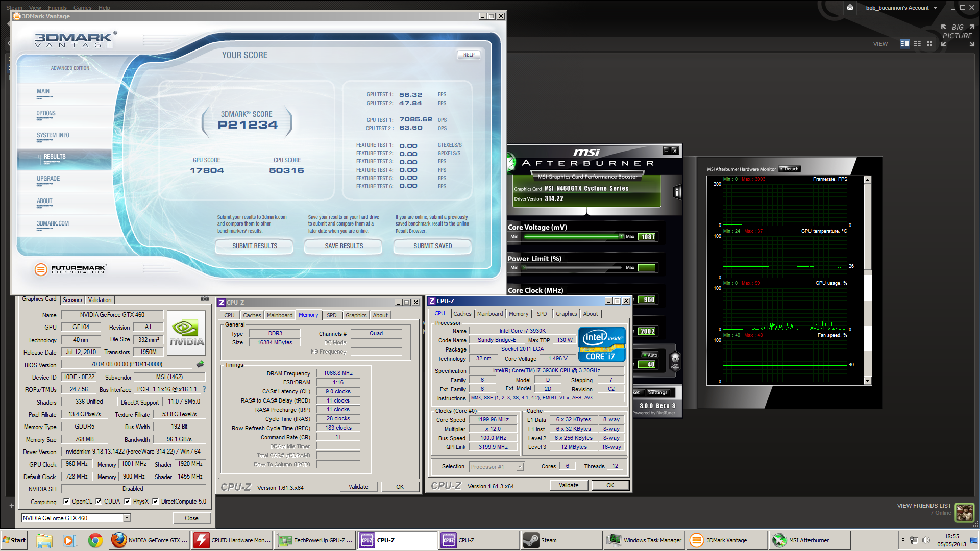Click the Hardware Monitor vertical scrollbar down arrow
This screenshot has height=551, width=980.
click(x=867, y=381)
